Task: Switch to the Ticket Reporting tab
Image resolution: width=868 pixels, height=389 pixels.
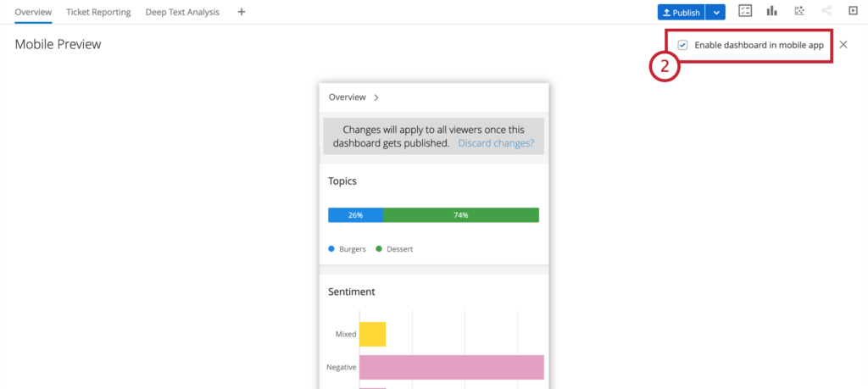Action: pyautogui.click(x=98, y=12)
